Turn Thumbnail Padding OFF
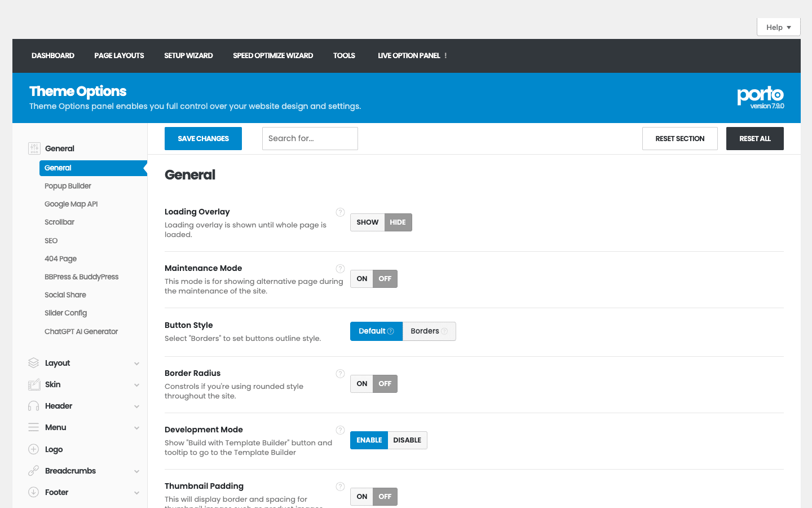Viewport: 812px width, 508px height. tap(385, 497)
